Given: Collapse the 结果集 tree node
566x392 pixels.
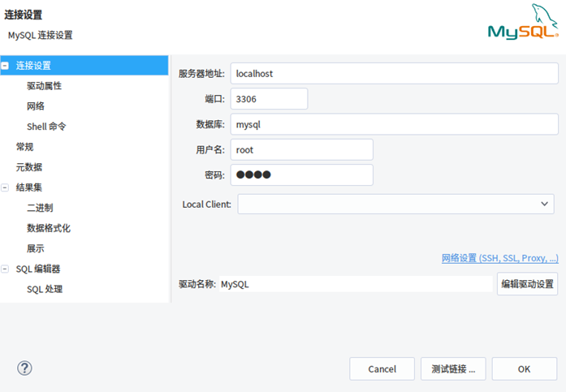Looking at the screenshot, I should click(x=5, y=187).
